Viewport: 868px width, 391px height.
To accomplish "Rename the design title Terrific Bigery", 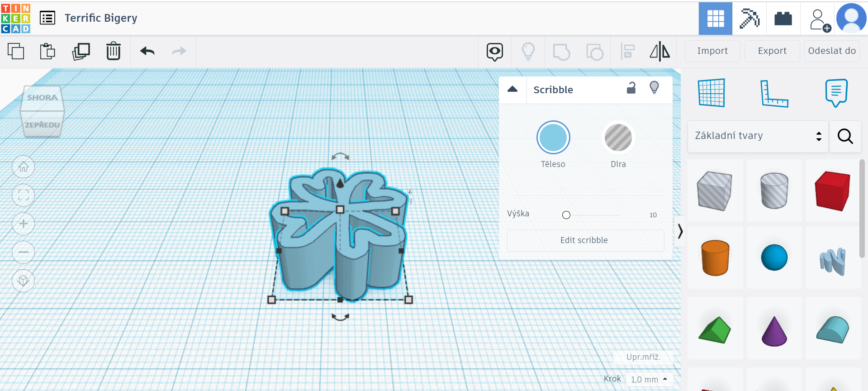I will (x=101, y=18).
